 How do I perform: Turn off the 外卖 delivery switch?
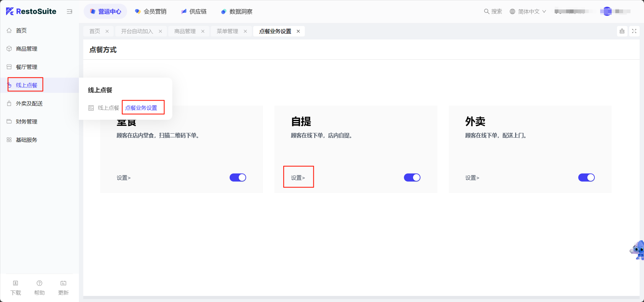(x=586, y=177)
